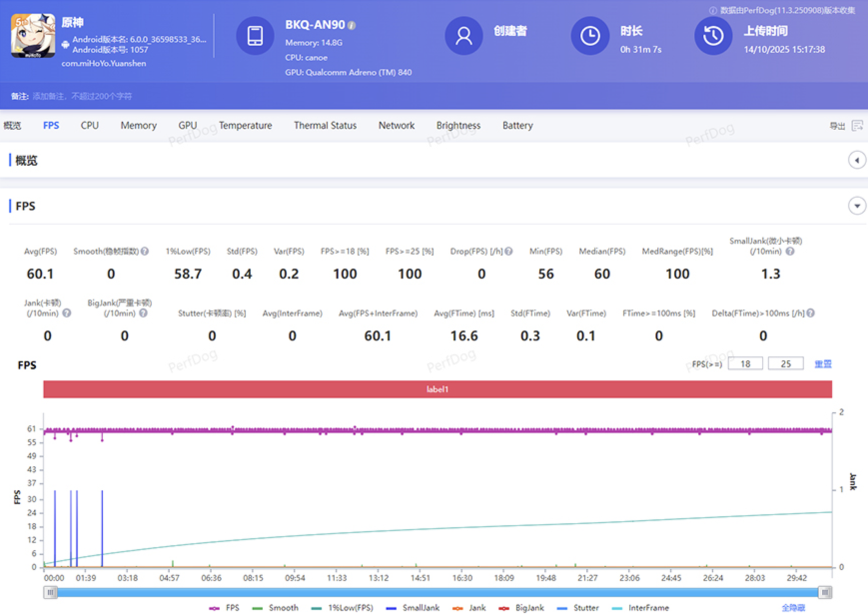This screenshot has width=868, height=614.
Task: Switch to the Temperature tab
Action: (x=245, y=125)
